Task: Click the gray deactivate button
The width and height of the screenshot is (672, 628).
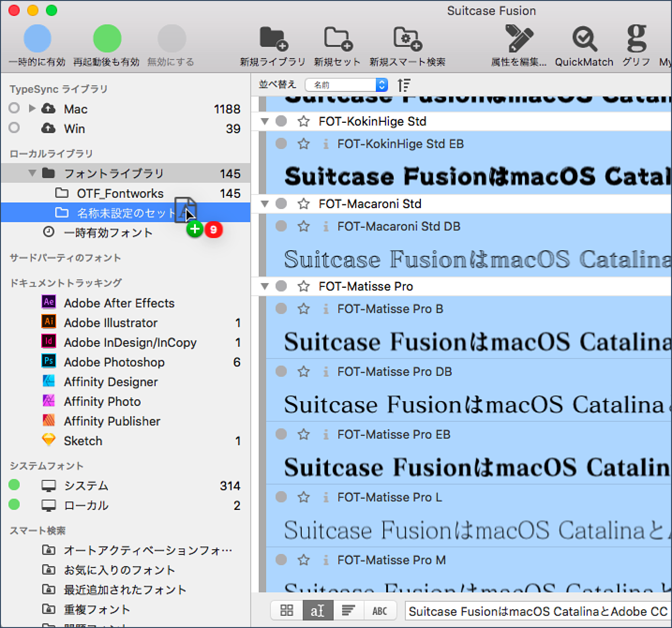Action: pos(172,38)
